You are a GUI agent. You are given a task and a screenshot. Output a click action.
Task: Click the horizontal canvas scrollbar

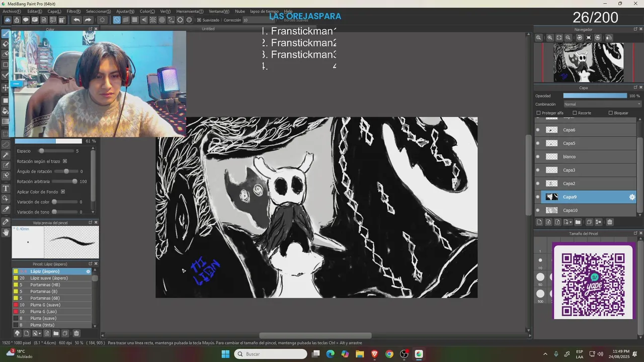click(x=315, y=335)
